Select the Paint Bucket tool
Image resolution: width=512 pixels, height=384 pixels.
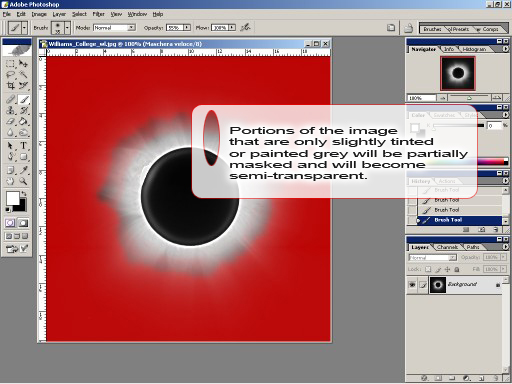point(23,121)
